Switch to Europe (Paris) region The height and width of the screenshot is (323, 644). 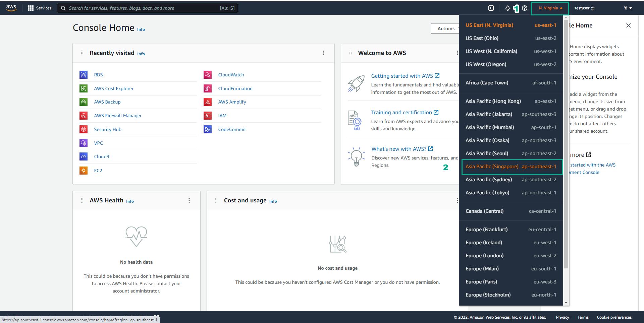(511, 282)
